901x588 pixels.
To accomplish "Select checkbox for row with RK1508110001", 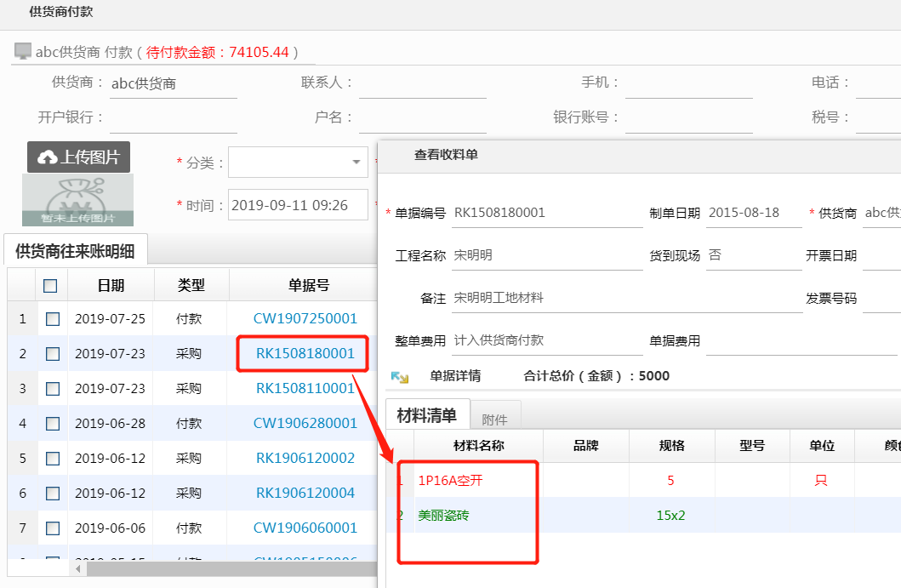I will [53, 389].
